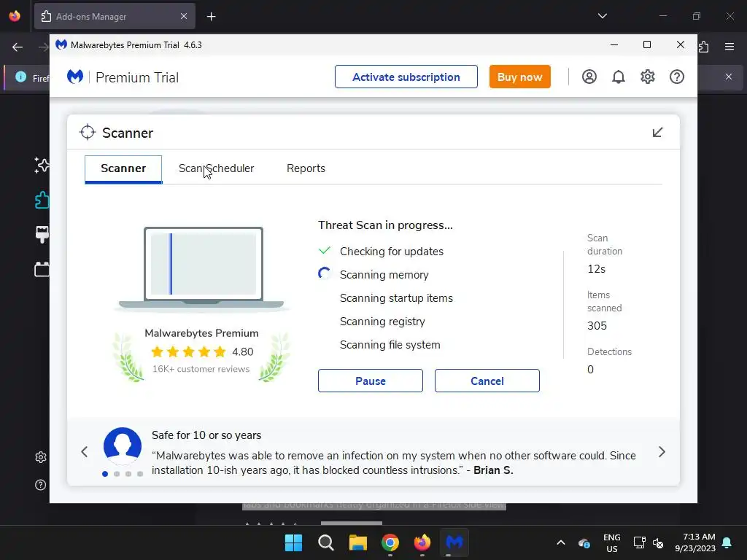Open the Firefox list all tabs dropdown
The height and width of the screenshot is (560, 747).
pyautogui.click(x=602, y=16)
